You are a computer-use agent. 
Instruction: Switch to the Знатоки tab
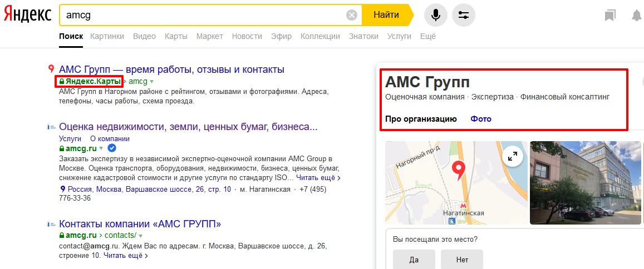coord(364,36)
